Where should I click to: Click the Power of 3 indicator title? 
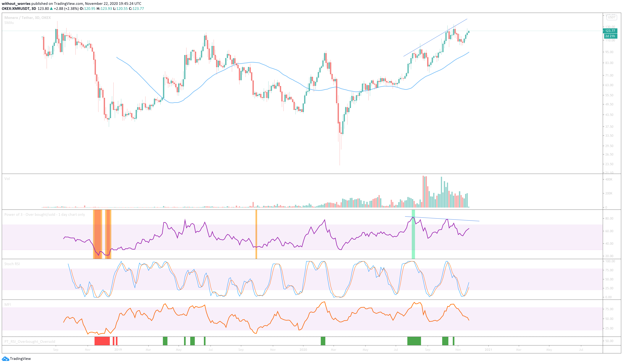coord(45,214)
